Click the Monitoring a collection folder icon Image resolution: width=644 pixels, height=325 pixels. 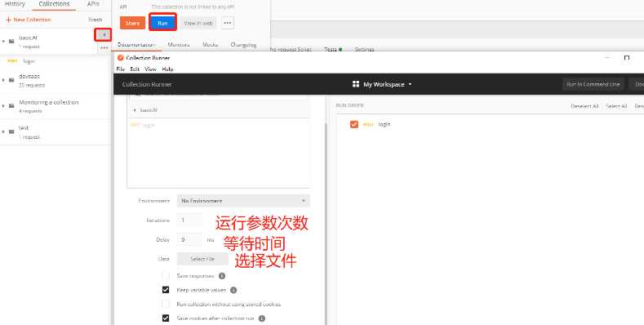pyautogui.click(x=11, y=106)
